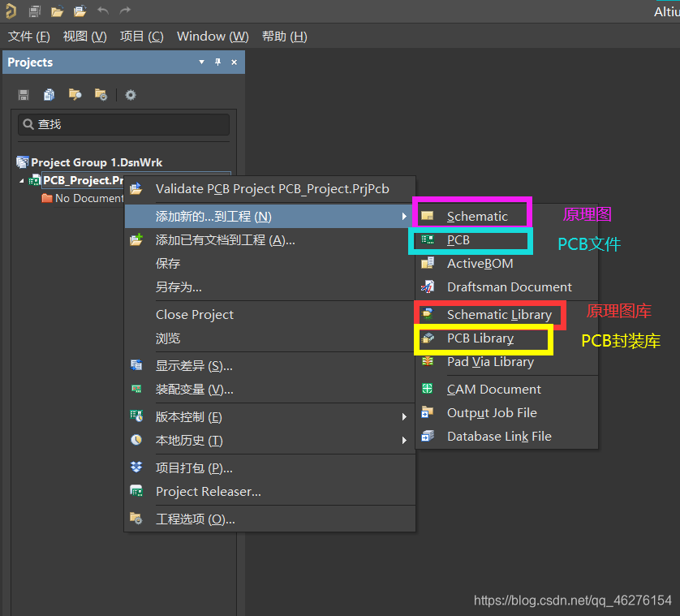680x616 pixels.
Task: Click the version control icon
Action: (x=136, y=416)
